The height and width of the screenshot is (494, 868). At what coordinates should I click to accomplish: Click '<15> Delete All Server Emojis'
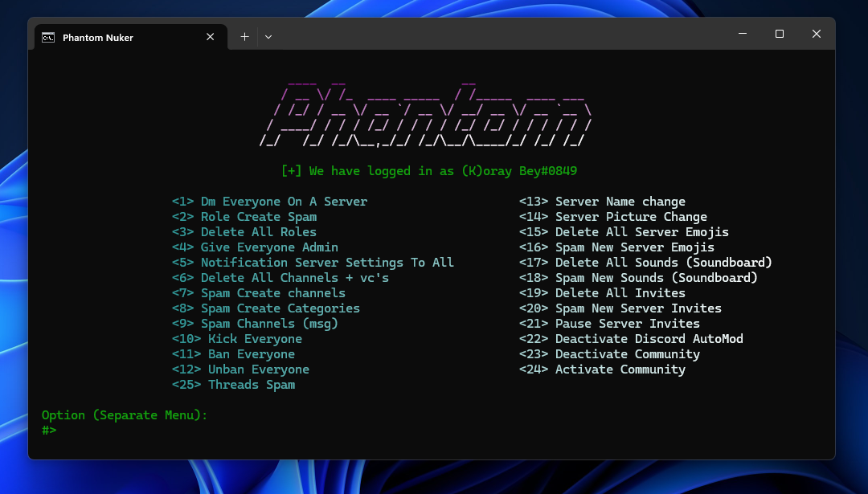[624, 232]
